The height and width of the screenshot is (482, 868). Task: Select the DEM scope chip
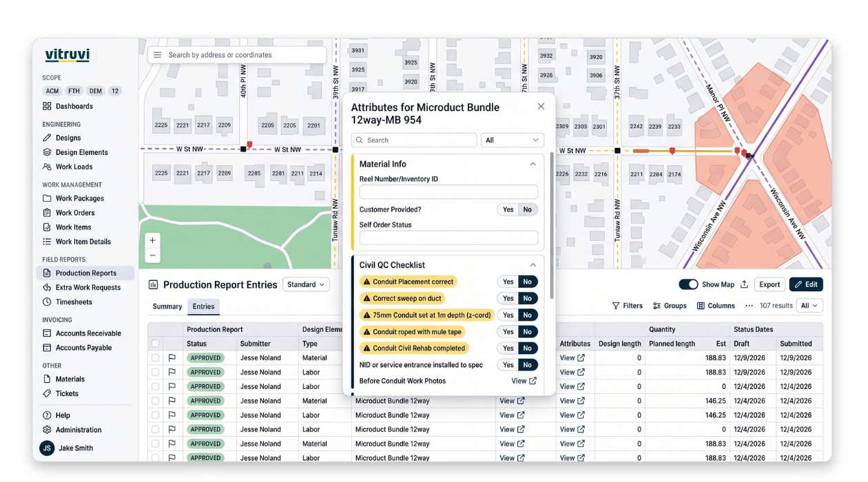pos(96,91)
